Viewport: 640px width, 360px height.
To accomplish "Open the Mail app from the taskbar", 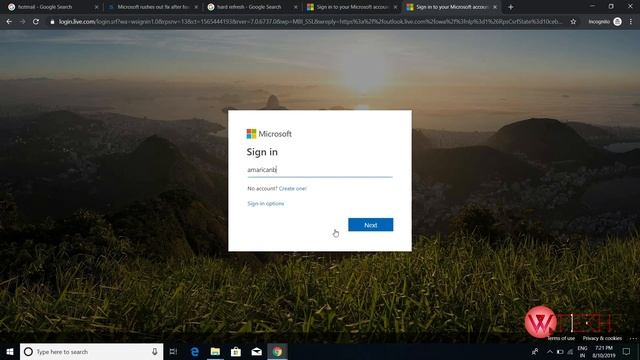I will pos(256,351).
